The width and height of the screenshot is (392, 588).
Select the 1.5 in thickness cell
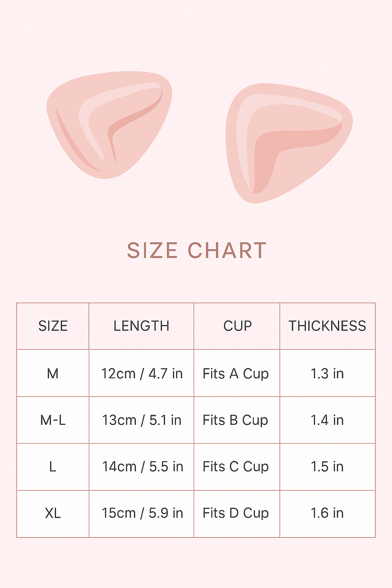(327, 467)
